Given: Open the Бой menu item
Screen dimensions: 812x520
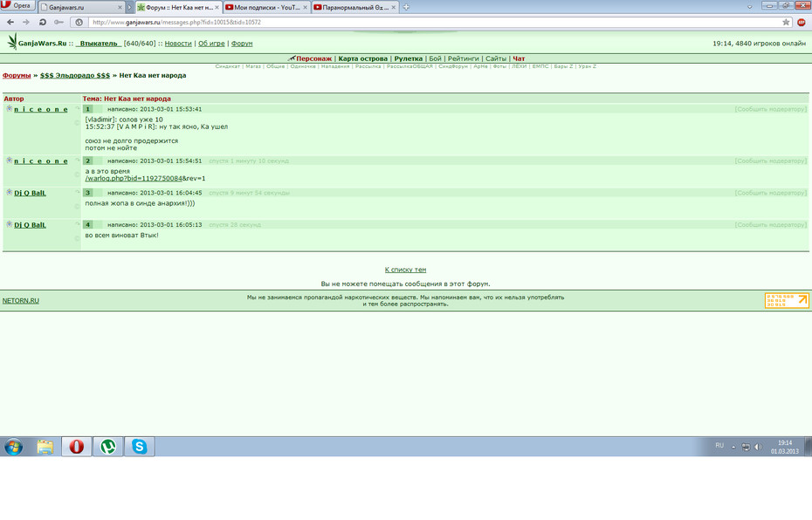Looking at the screenshot, I should 435,58.
